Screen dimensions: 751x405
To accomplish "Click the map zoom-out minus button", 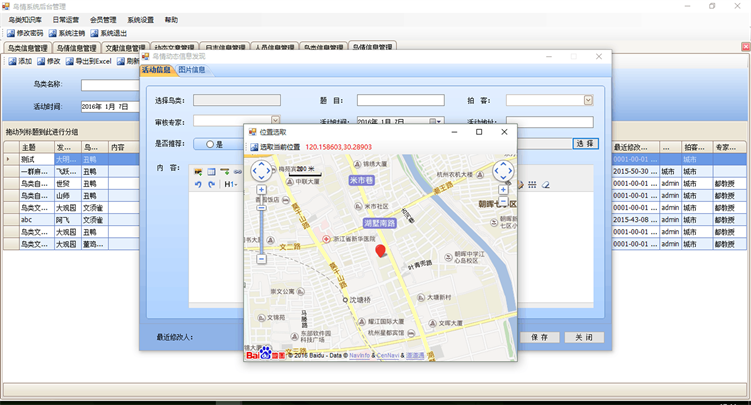I will [261, 259].
